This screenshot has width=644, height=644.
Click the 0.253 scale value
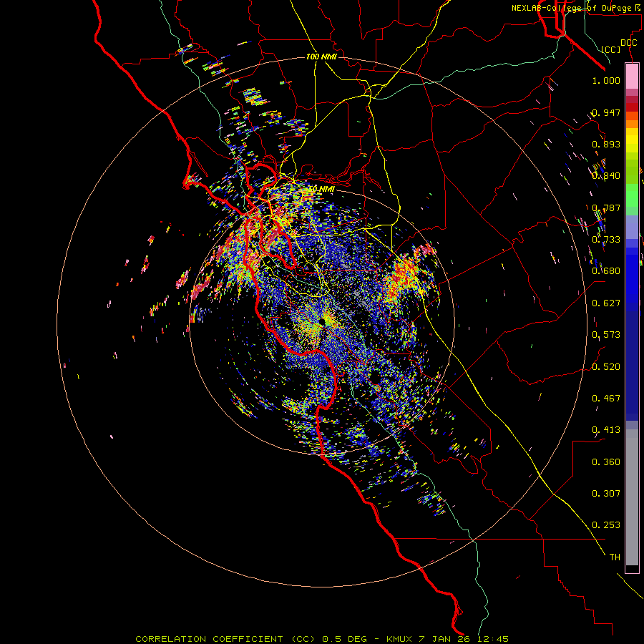tap(606, 525)
